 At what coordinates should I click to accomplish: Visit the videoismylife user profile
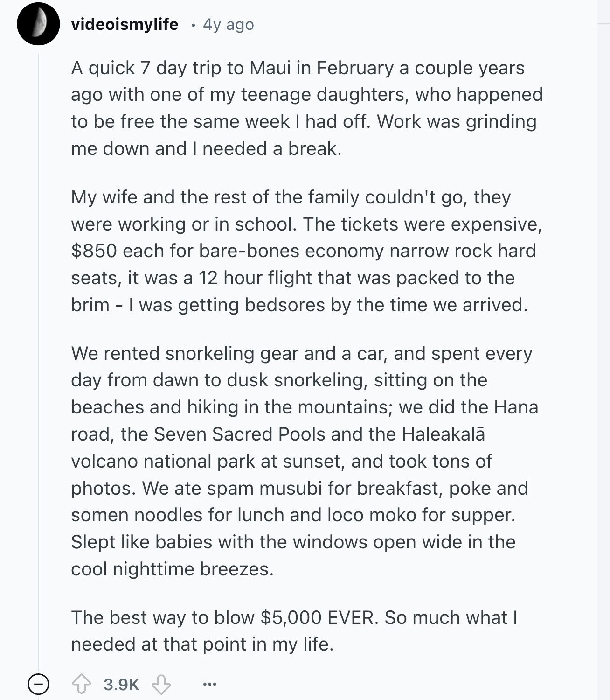(x=125, y=24)
